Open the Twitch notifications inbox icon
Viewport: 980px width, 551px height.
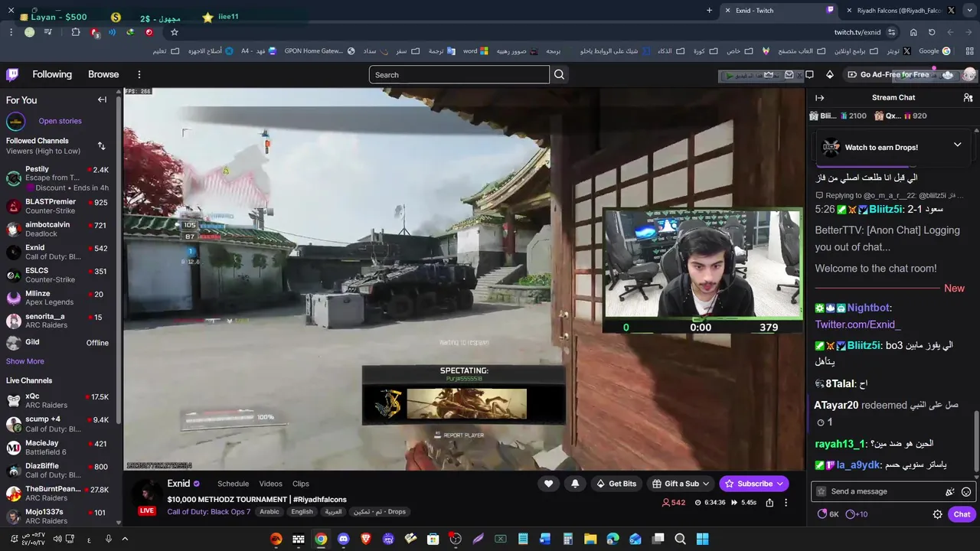point(789,74)
